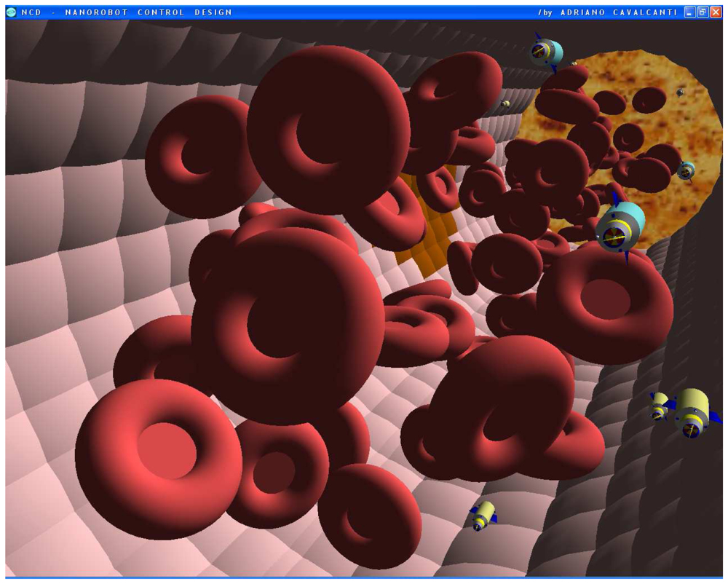The image size is (728, 584).
Task: Select the small yellow nanorobot beside the large yellow one
Action: point(660,406)
